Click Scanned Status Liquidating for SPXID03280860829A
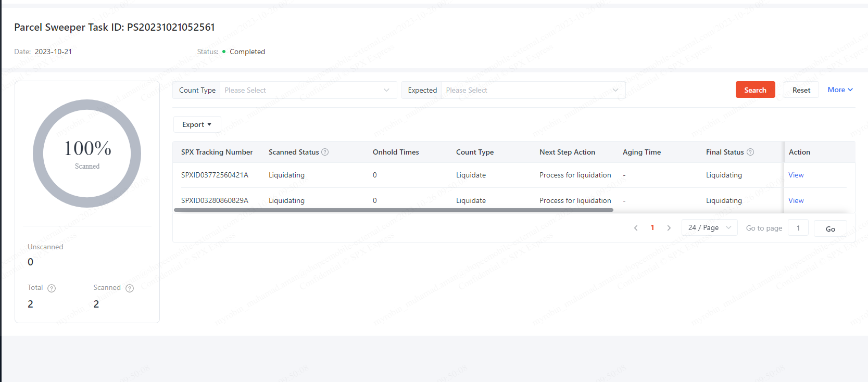 click(286, 200)
